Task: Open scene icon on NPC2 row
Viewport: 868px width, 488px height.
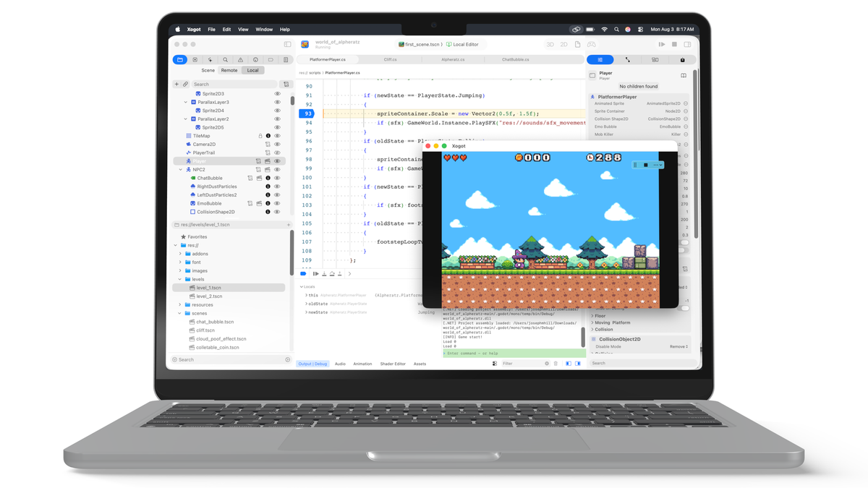Action: (x=268, y=170)
